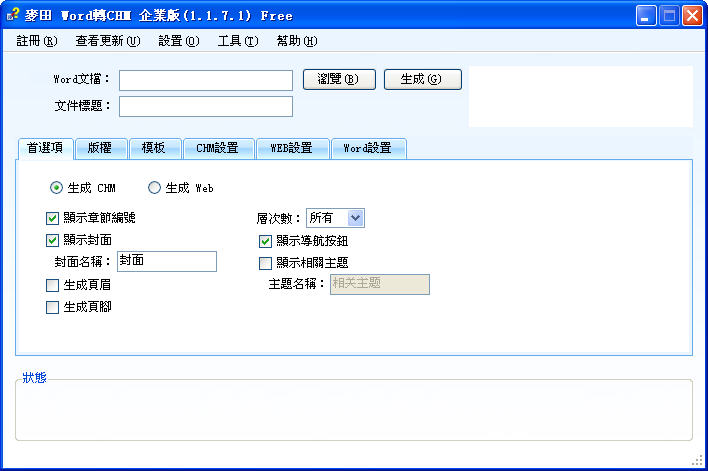Enable 生成頁眉 checkbox
Screen dimensions: 708x471
tap(52, 285)
